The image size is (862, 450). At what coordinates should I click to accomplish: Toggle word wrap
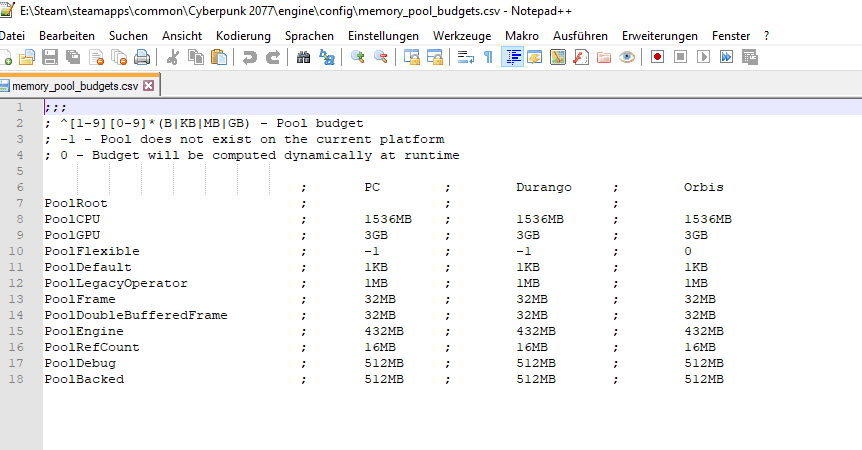point(465,57)
